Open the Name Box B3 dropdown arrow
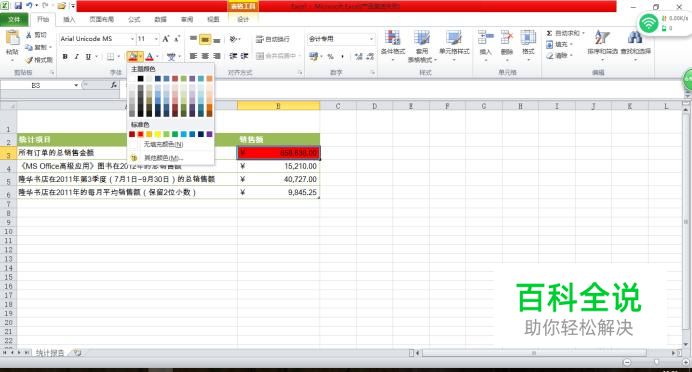This screenshot has height=372, width=692. pyautogui.click(x=76, y=85)
